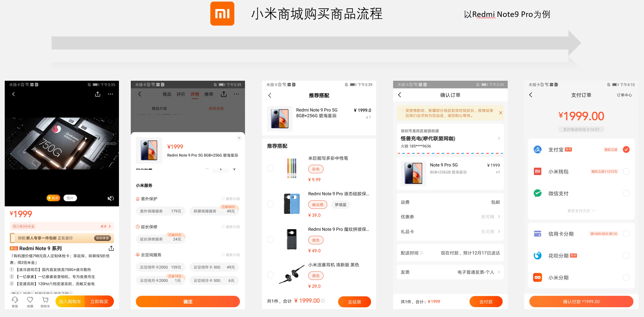The height and width of the screenshot is (317, 644).
Task: Tap the Xiaomi MI logo
Action: [222, 14]
